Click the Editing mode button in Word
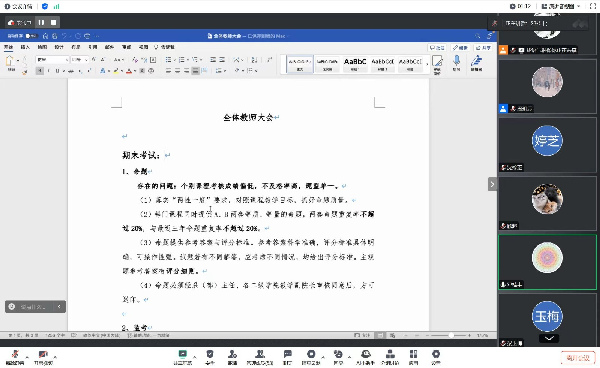Viewport: 600px width, 368px height. point(460,48)
